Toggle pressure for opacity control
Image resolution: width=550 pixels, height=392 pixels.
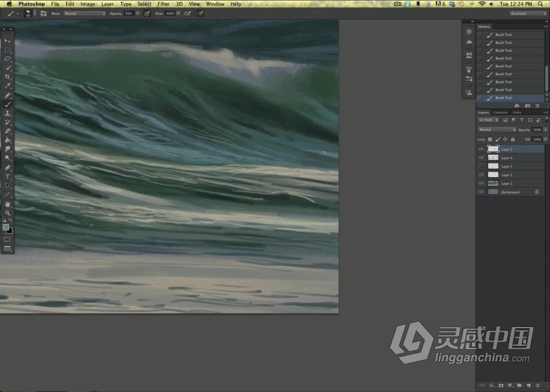(147, 14)
